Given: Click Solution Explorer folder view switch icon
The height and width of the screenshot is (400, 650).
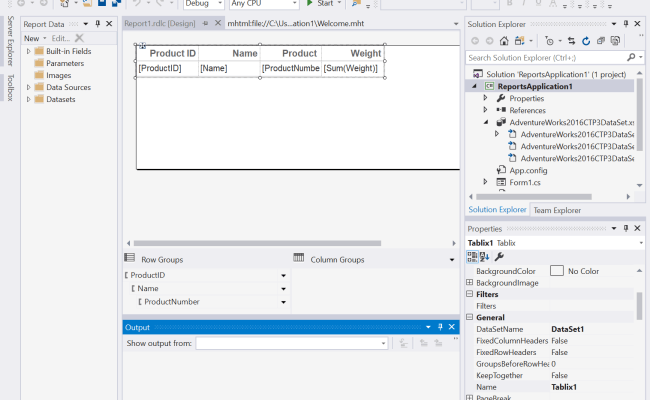Looking at the screenshot, I should click(x=519, y=41).
